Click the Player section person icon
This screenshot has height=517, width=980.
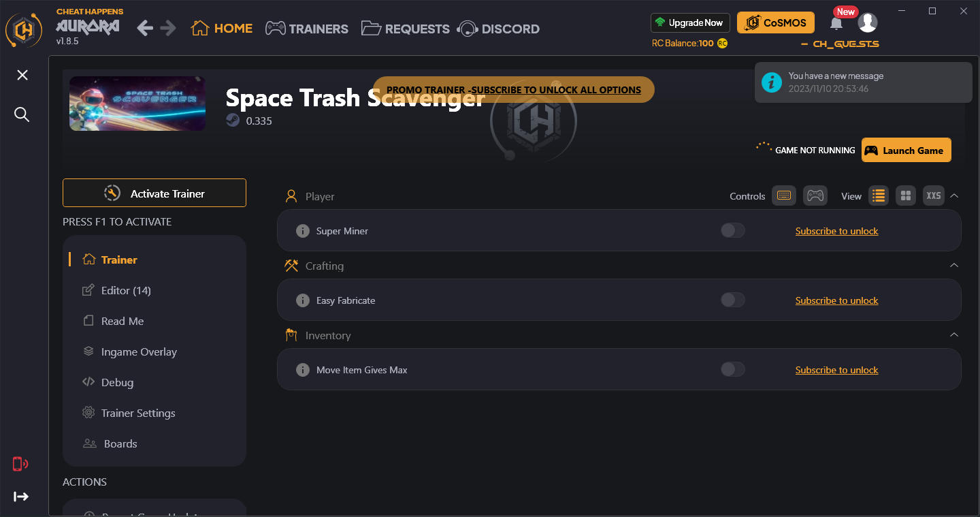click(291, 196)
